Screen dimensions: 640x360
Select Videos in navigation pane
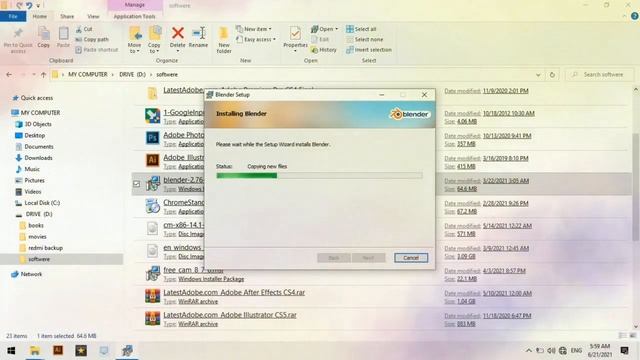coord(29,191)
